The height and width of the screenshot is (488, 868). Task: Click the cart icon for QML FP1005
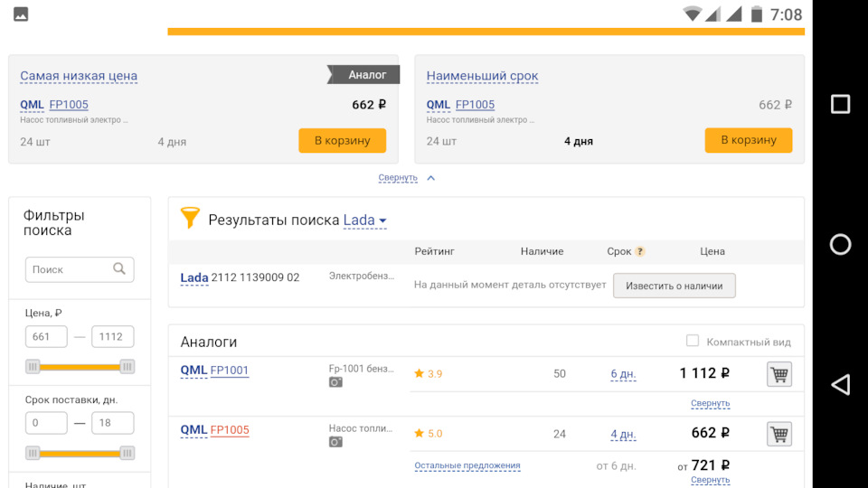point(778,434)
